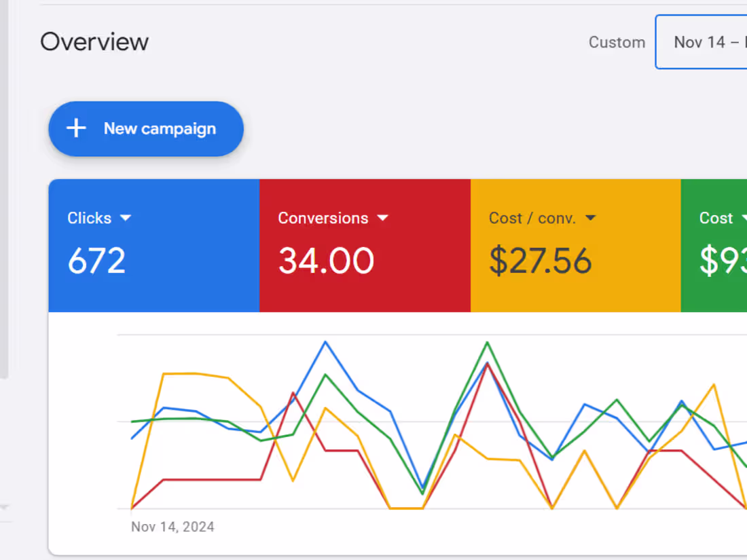Open the Clicks metric dropdown arrow
The width and height of the screenshot is (747, 560).
(x=126, y=218)
